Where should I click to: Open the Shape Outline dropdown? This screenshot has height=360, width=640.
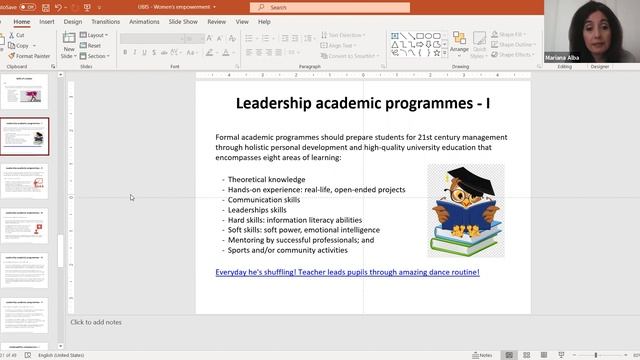(513, 44)
